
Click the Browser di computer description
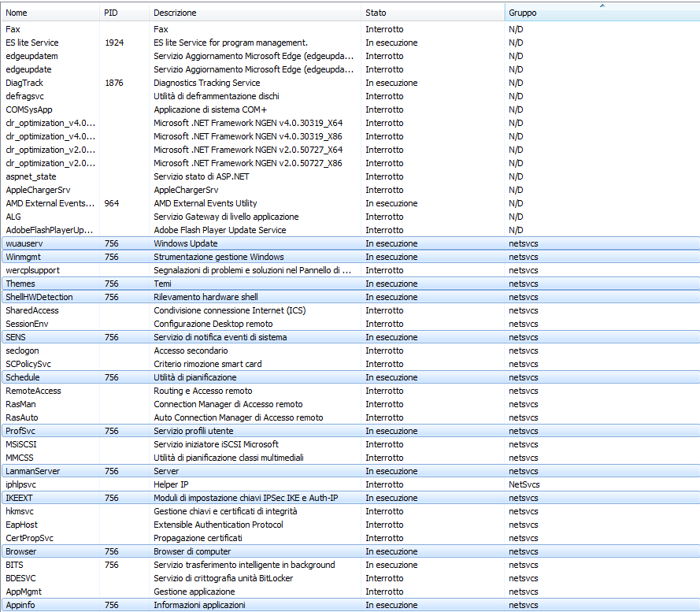[192, 552]
